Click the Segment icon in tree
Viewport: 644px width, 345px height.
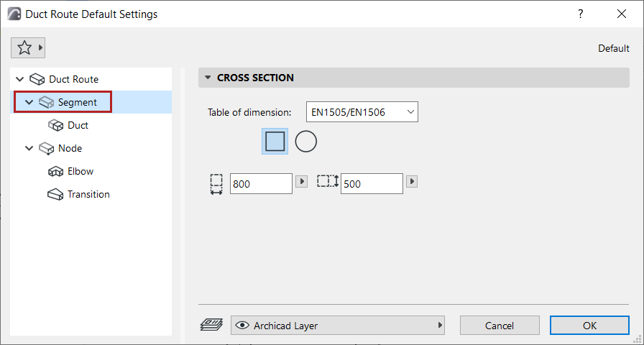[47, 102]
